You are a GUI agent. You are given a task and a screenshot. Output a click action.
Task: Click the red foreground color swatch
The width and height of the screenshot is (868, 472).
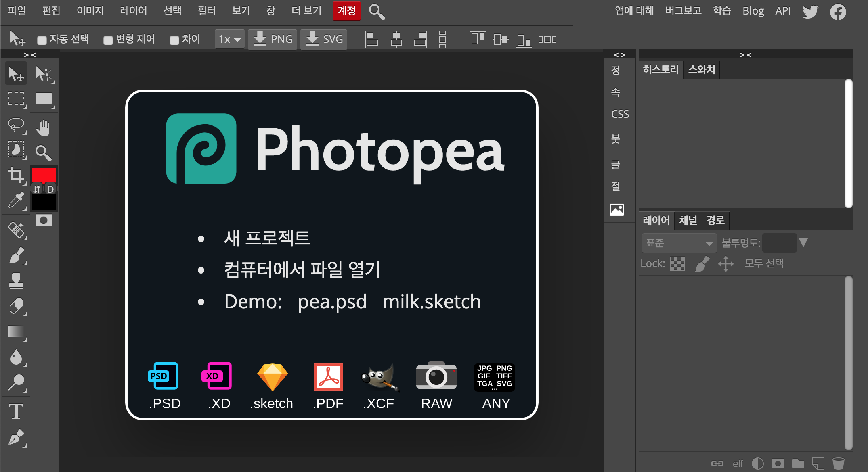[44, 175]
